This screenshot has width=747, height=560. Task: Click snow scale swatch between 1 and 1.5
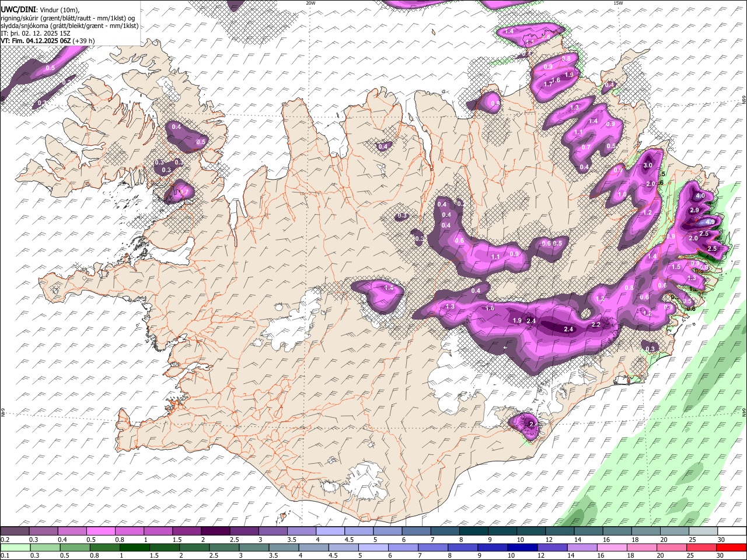click(158, 531)
